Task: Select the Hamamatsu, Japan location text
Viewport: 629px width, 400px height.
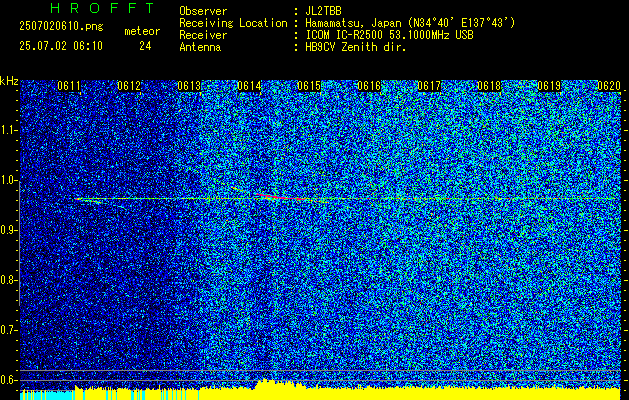Action: (410, 23)
